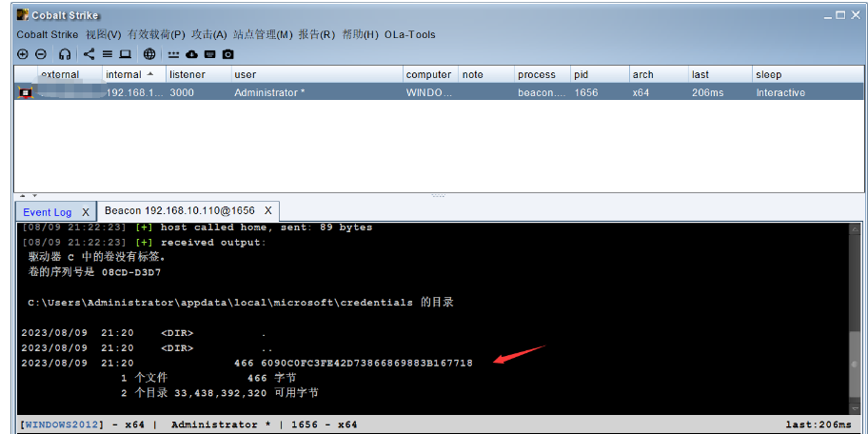
Task: Click volume serial 08CD-D3D7 text
Action: click(x=131, y=272)
